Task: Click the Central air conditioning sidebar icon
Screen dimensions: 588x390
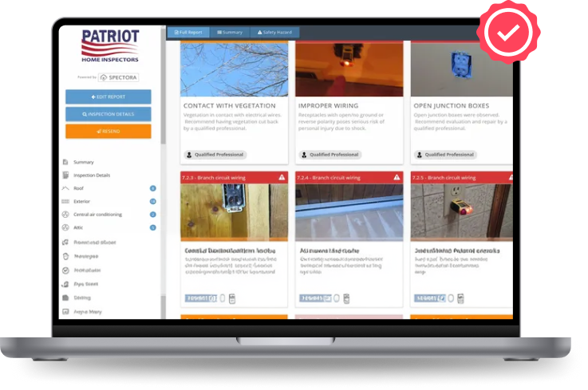Action: click(65, 215)
